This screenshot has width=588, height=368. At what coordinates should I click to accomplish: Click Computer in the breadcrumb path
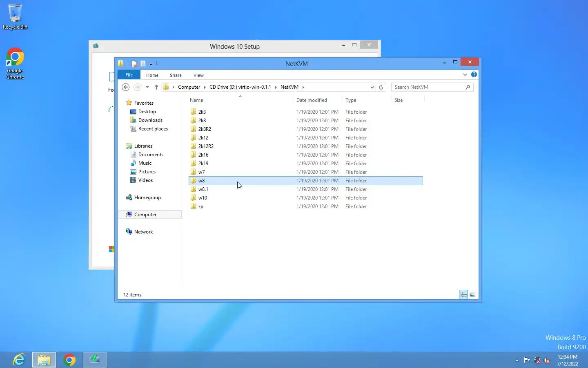pos(189,87)
